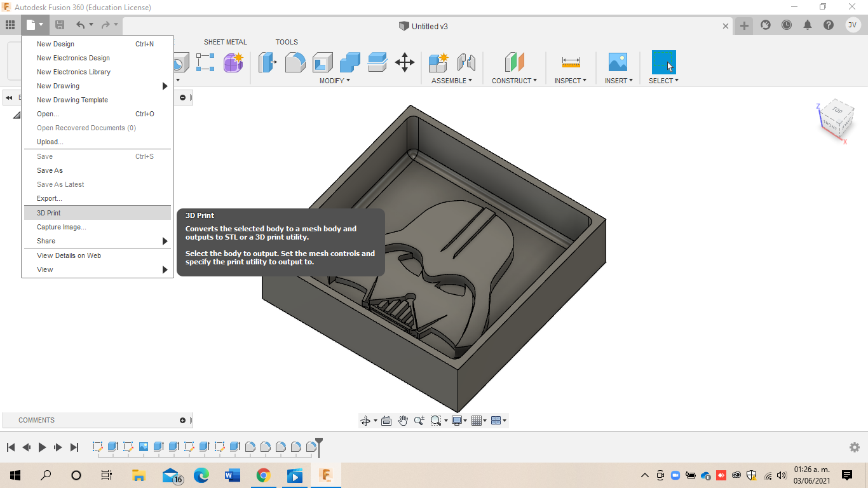Open the Job Status clock icon
This screenshot has width=868, height=488.
tap(787, 25)
